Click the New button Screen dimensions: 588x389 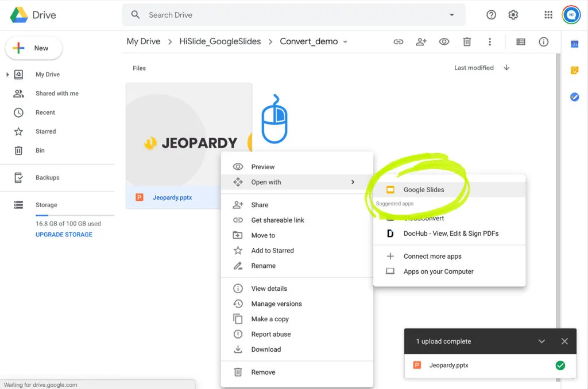tap(34, 48)
